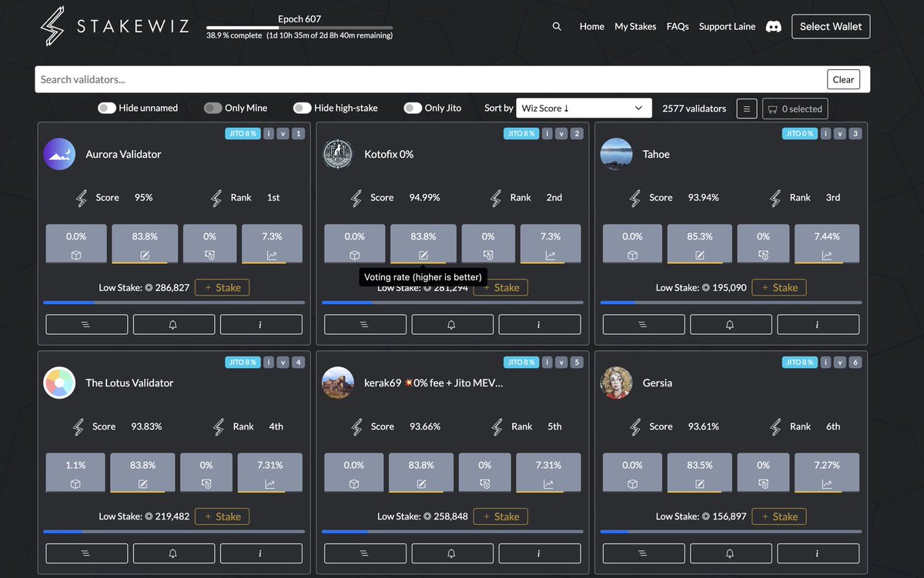Image resolution: width=924 pixels, height=578 pixels.
Task: Click Tahoe's lake avatar image
Action: click(616, 154)
